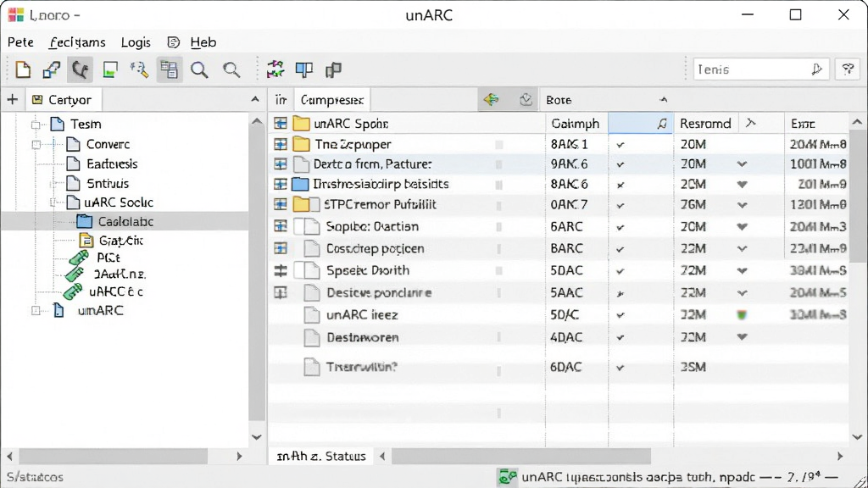
Task: Open the Pete menu
Action: (20, 42)
